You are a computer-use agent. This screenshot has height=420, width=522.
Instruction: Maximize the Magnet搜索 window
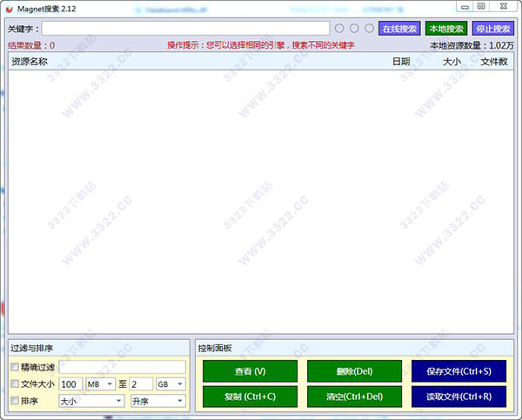(481, 6)
